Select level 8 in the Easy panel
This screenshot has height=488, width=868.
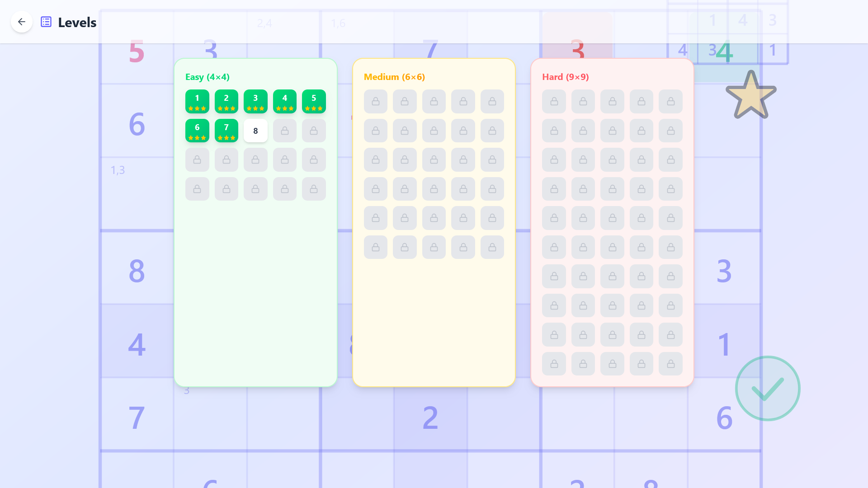pyautogui.click(x=255, y=131)
